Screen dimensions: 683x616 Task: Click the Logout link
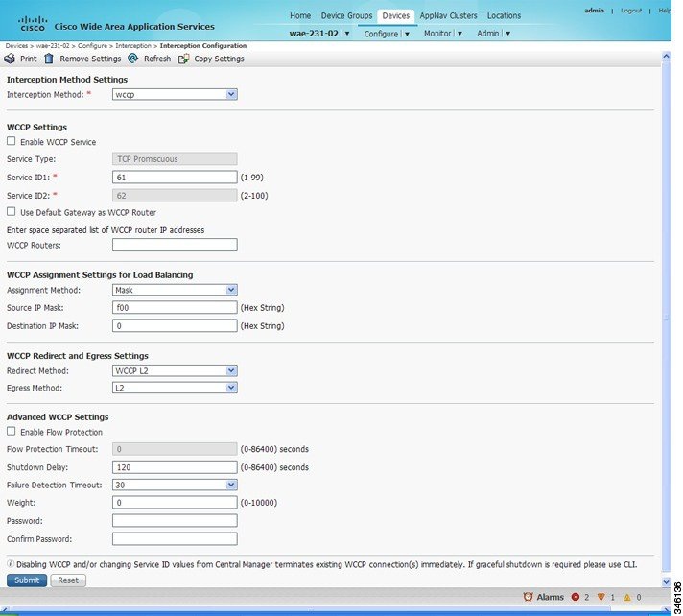click(631, 11)
